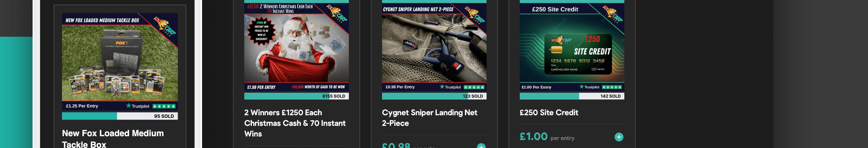Click the 95 SOLD progress bar
The height and width of the screenshot is (148, 868).
(x=120, y=116)
